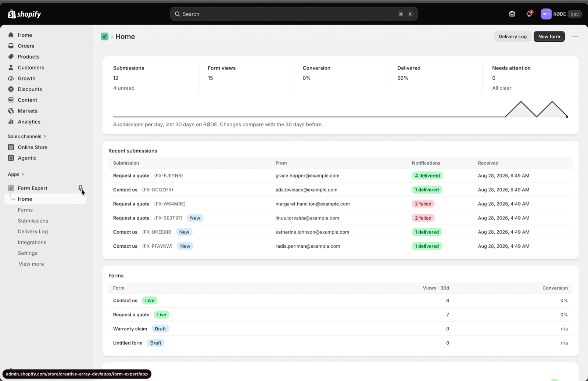Open the RØDE store account avatar
This screenshot has width=588, height=381.
click(546, 14)
